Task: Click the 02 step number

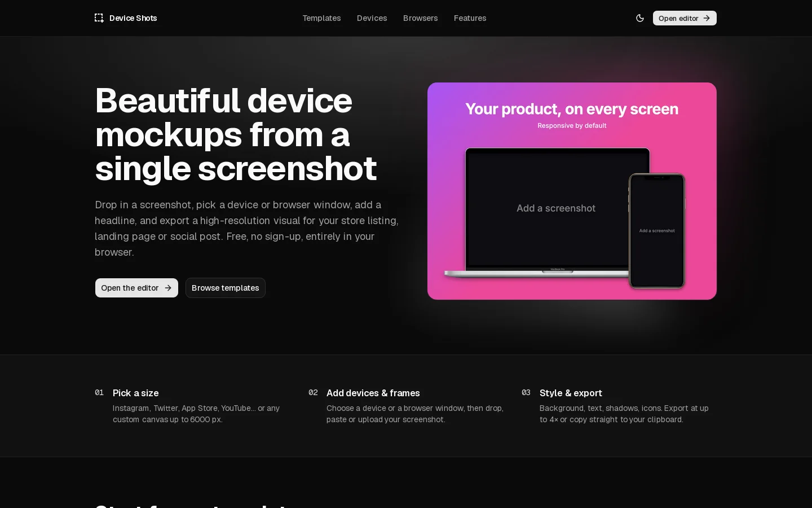Action: (x=313, y=392)
